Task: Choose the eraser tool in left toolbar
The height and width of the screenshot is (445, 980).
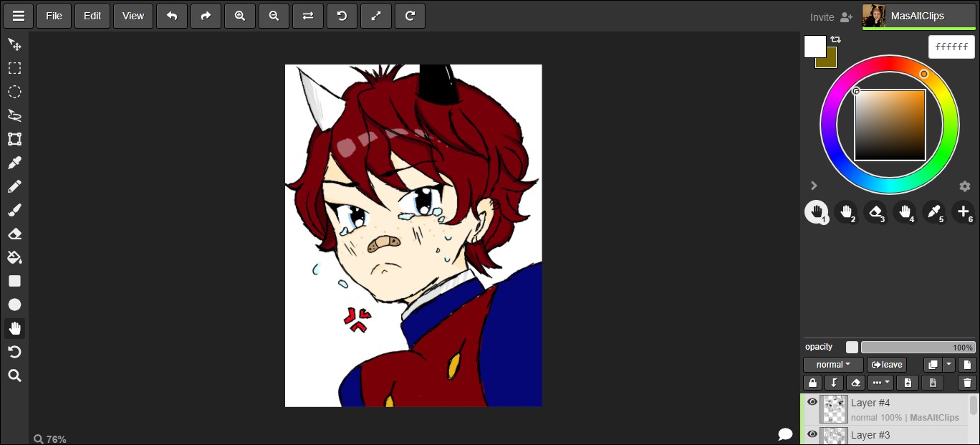Action: 14,234
